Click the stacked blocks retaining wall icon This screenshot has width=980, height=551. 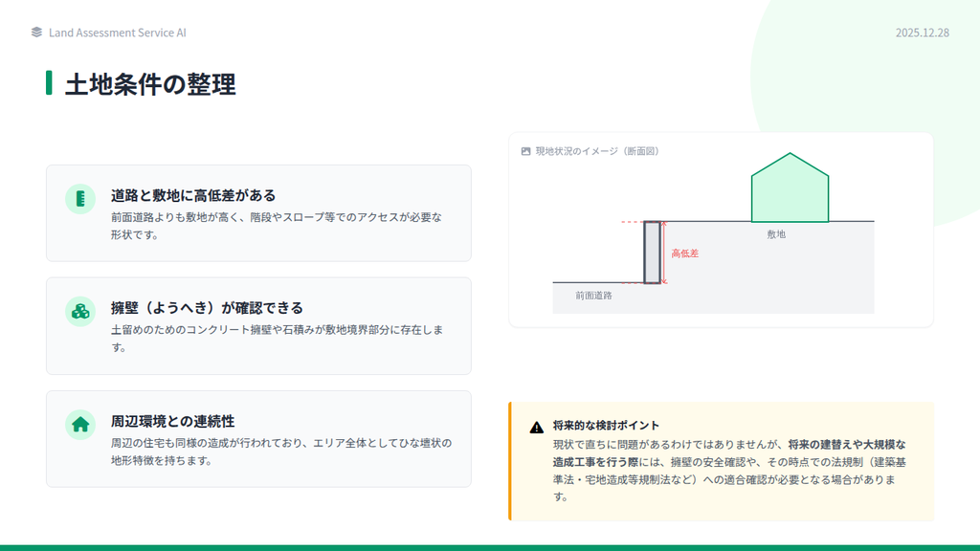tap(80, 311)
